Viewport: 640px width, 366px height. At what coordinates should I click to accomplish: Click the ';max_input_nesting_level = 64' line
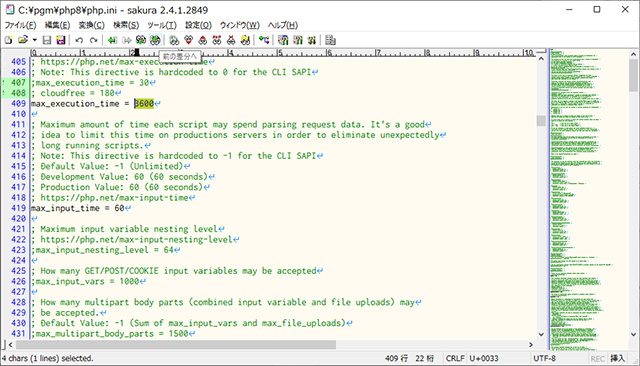pos(102,250)
